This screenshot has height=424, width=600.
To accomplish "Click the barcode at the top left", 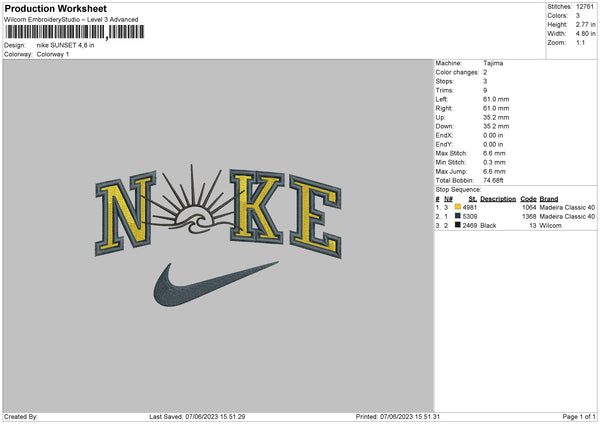I will pos(75,32).
